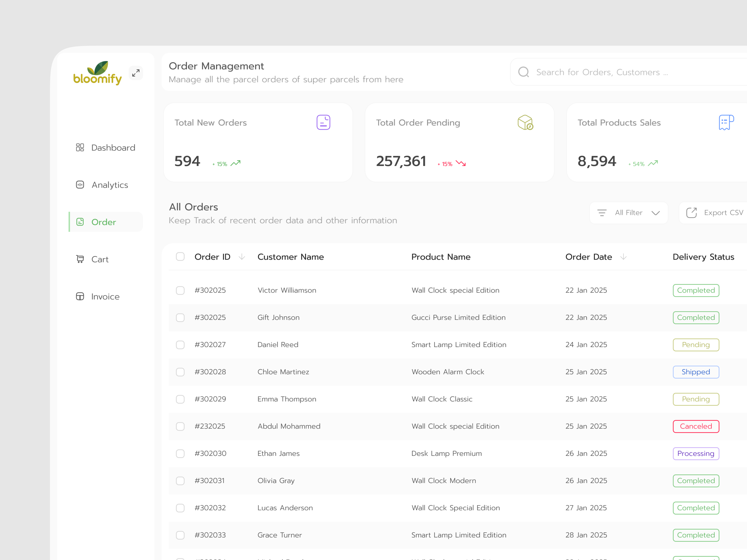Click the Processing badge for Ethan James
The image size is (747, 560).
tap(696, 453)
